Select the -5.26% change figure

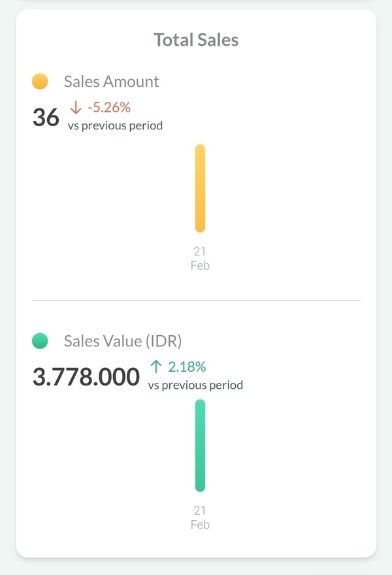(x=109, y=108)
